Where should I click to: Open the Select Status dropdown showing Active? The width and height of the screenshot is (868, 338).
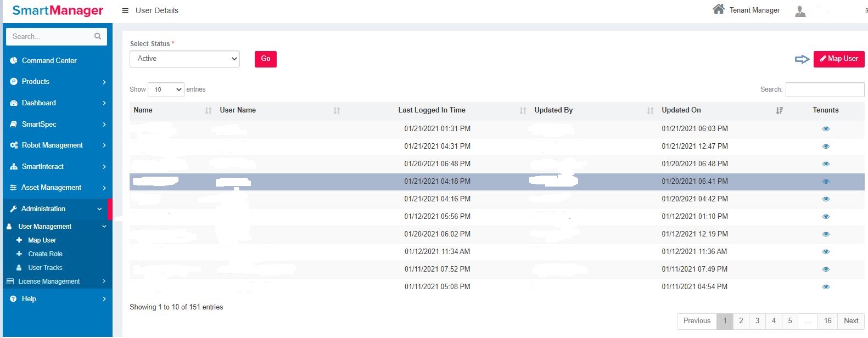coord(184,59)
